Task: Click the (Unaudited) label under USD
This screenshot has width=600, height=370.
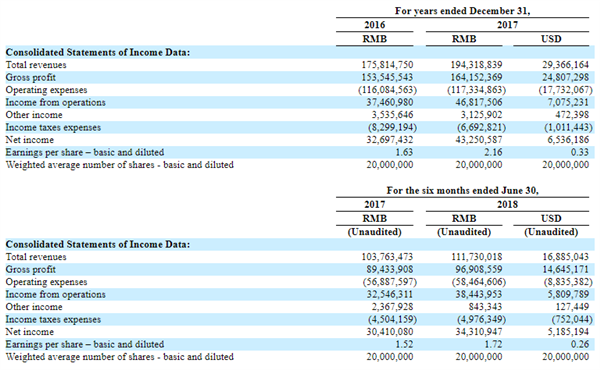Action: [551, 232]
